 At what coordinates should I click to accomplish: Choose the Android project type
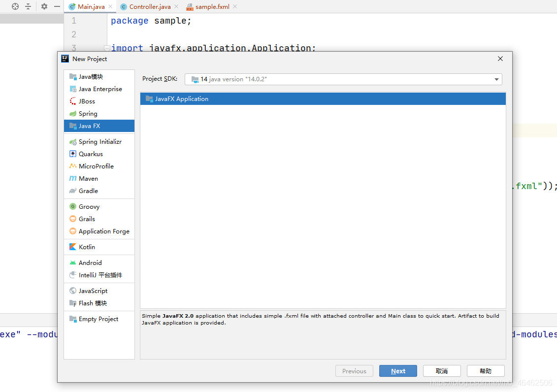click(90, 263)
